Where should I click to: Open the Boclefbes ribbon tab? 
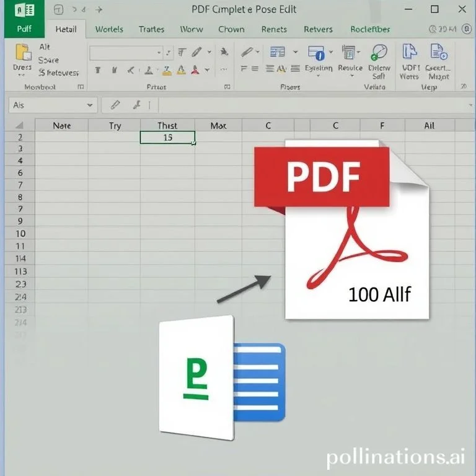[x=370, y=29]
